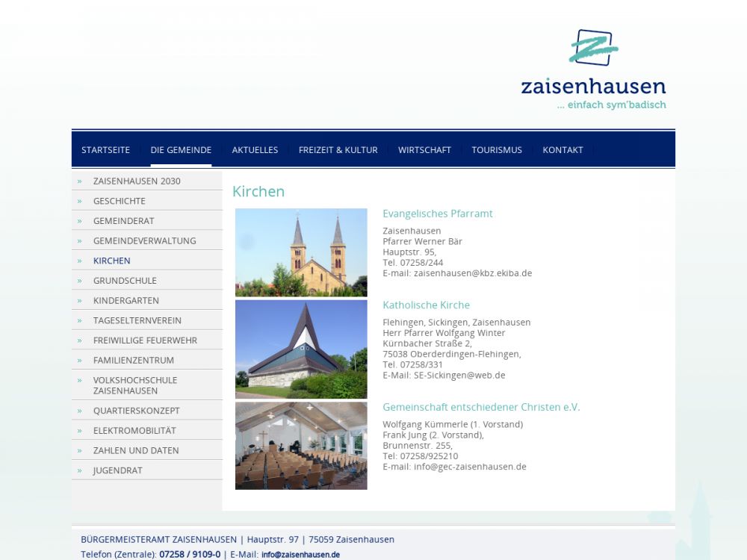This screenshot has width=747, height=560.
Task: Click the Zaisenhausen logo icon
Action: click(x=593, y=48)
